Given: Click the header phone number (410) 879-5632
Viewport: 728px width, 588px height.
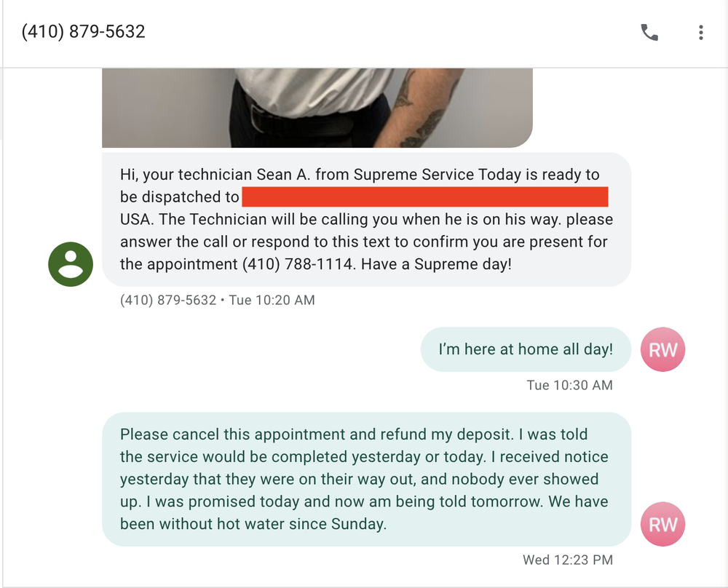Looking at the screenshot, I should (84, 32).
